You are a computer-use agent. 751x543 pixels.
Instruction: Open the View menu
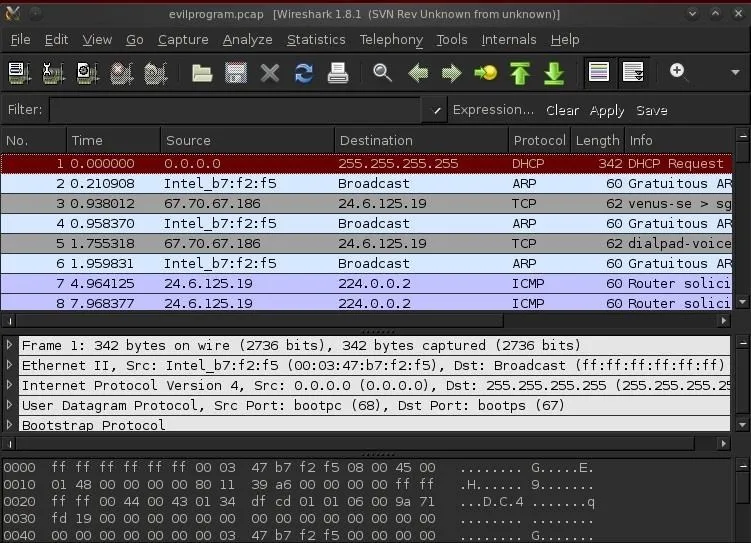click(97, 40)
